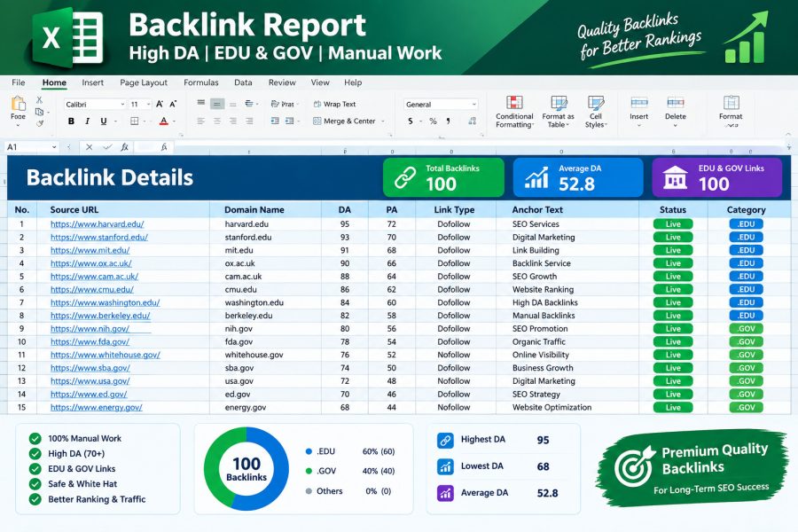
Task: Expand the Paste options arrow
Action: click(18, 125)
